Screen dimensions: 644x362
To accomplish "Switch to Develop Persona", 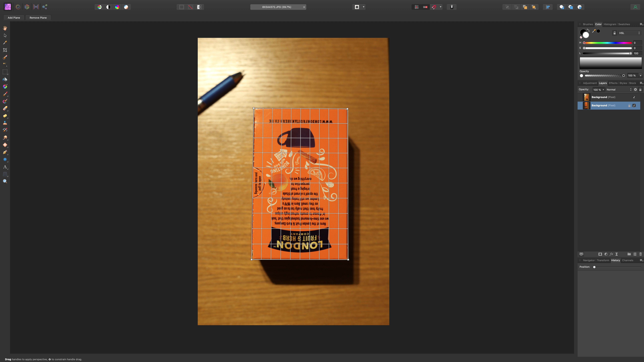I will click(27, 7).
